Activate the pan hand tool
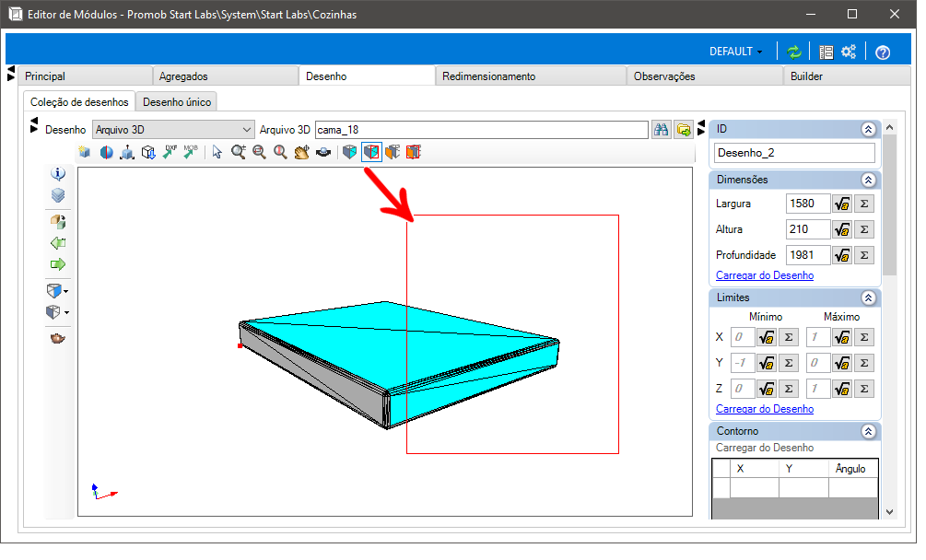The height and width of the screenshot is (560, 926). (x=302, y=152)
